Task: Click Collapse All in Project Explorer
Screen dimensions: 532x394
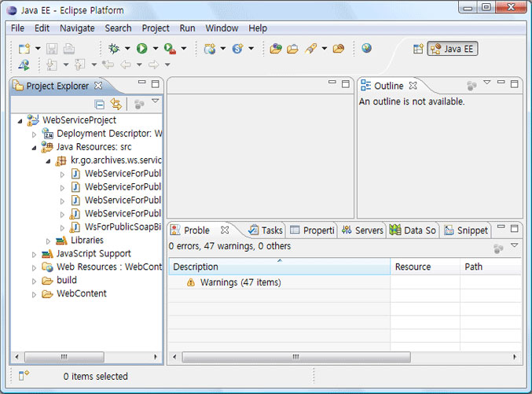Action: point(100,105)
